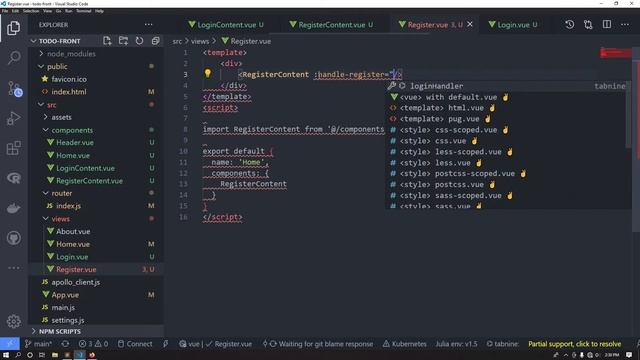The width and height of the screenshot is (640, 360).
Task: Click Connect in status bar
Action: coord(135,344)
